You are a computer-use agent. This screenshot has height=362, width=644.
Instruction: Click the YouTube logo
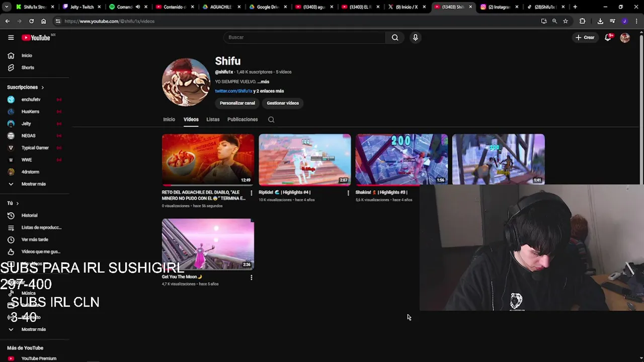coord(36,38)
